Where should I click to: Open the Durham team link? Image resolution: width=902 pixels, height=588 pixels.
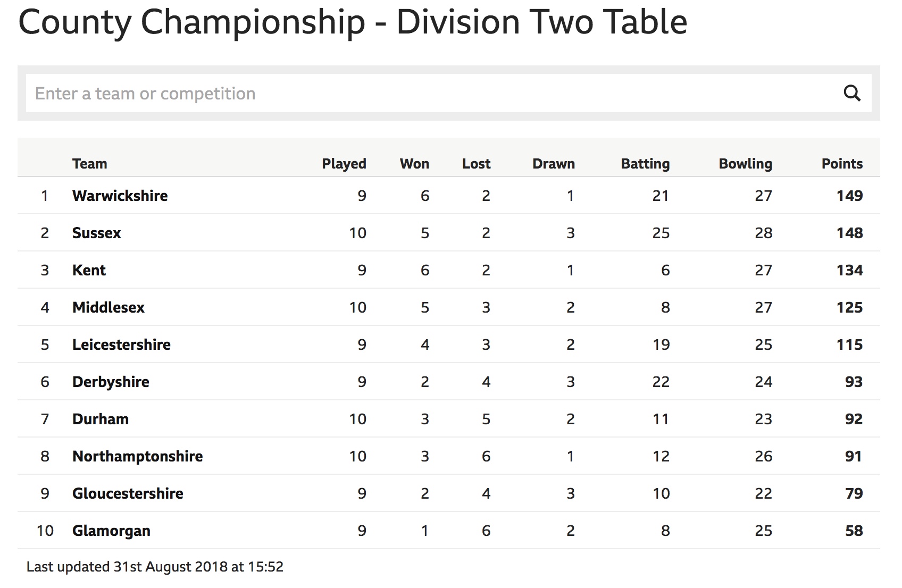(100, 419)
